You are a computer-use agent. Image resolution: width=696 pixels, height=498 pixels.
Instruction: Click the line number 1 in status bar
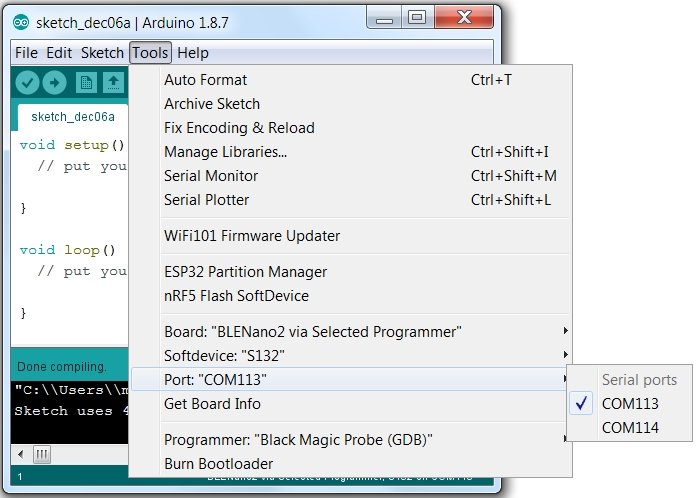[x=20, y=477]
